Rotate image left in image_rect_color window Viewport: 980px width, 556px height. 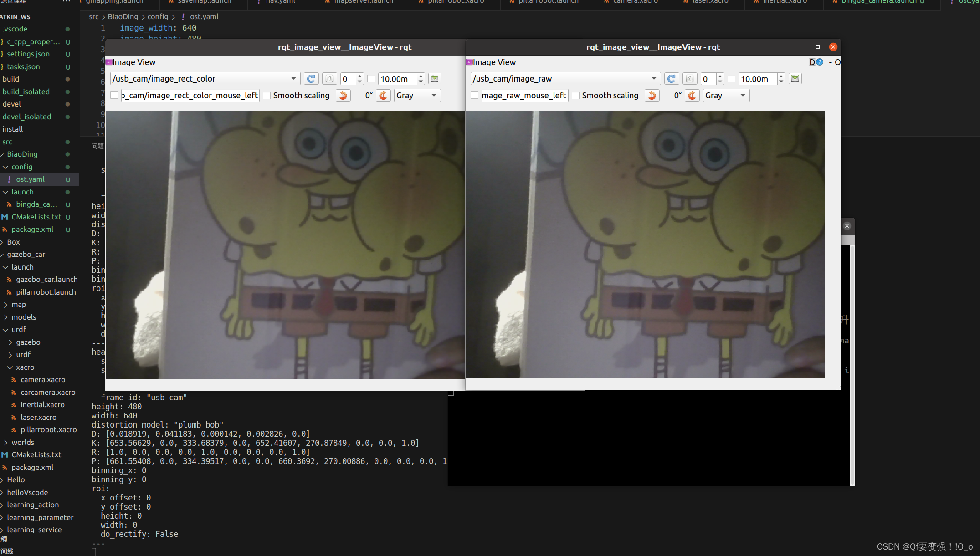(x=343, y=95)
